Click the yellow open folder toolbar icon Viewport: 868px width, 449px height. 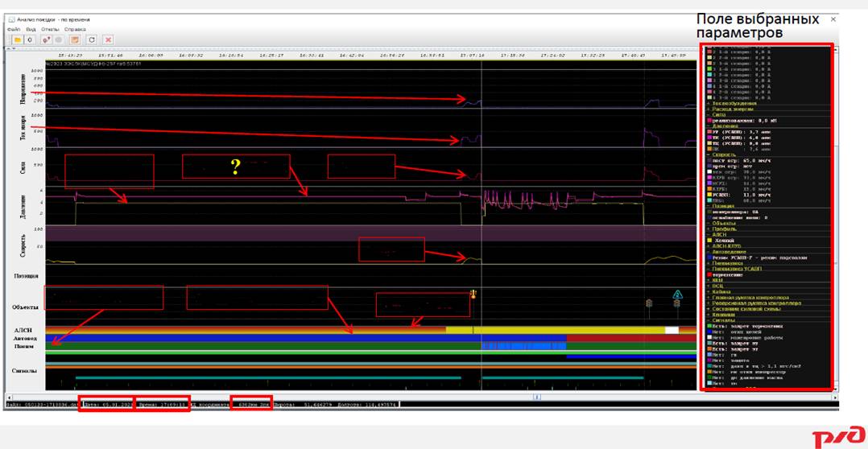point(17,39)
